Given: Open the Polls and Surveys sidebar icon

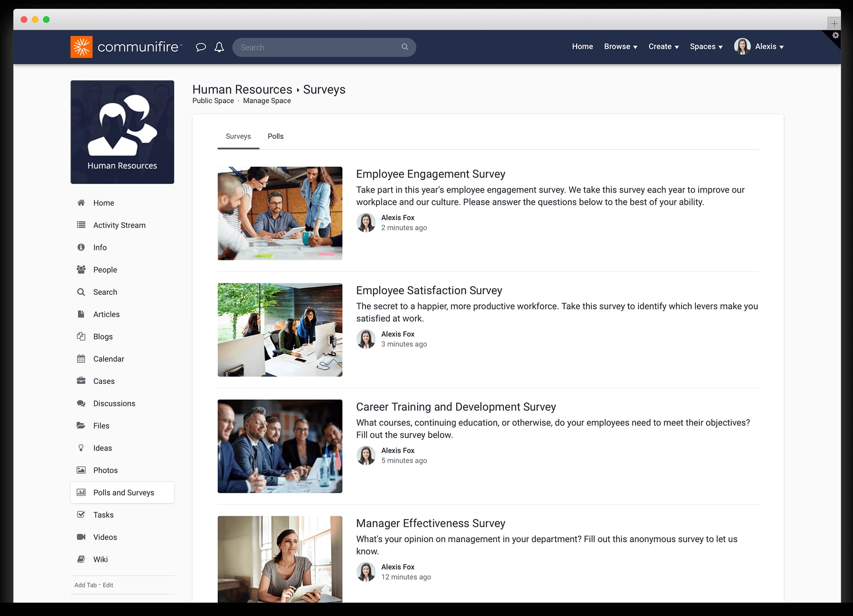Looking at the screenshot, I should 81,492.
